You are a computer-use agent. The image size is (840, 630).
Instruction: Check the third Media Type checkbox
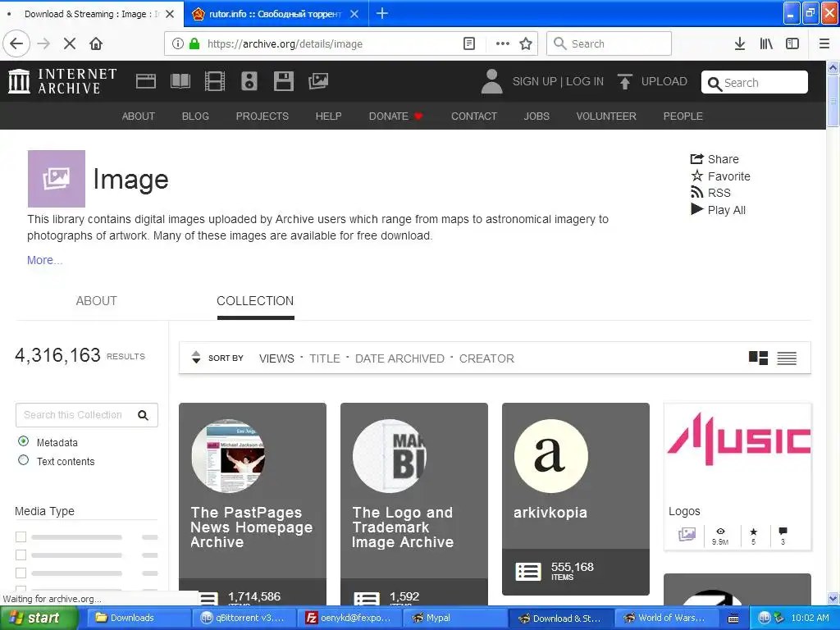pyautogui.click(x=21, y=573)
